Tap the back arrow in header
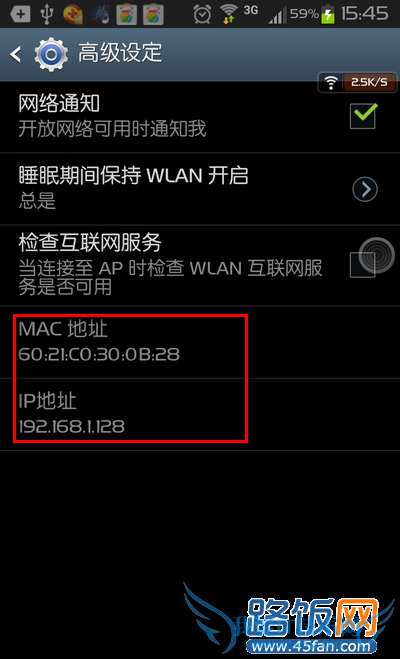This screenshot has height=659, width=400. click(16, 55)
